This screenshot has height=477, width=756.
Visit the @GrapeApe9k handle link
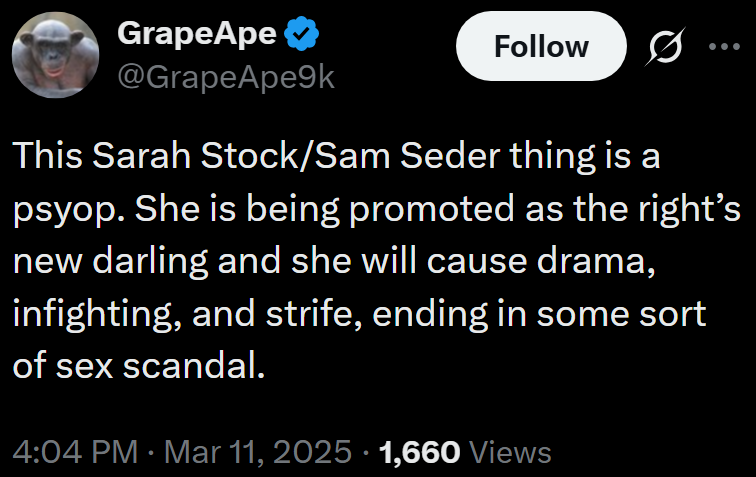226,77
